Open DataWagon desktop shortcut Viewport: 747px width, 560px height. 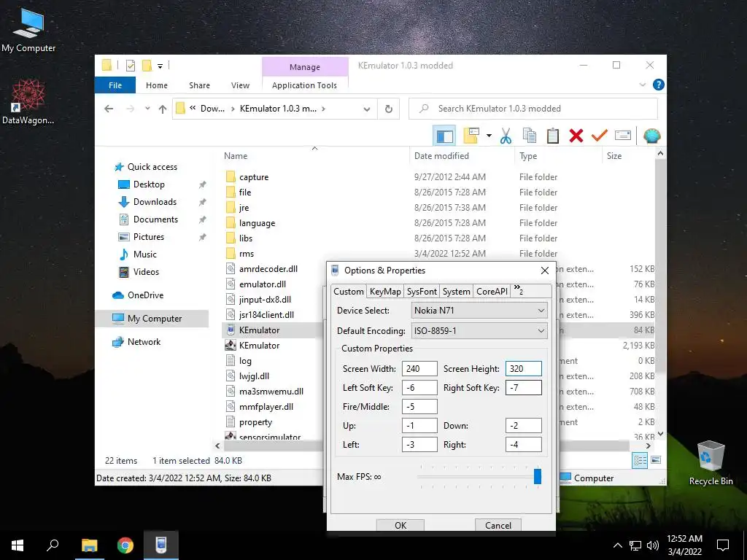(x=28, y=102)
